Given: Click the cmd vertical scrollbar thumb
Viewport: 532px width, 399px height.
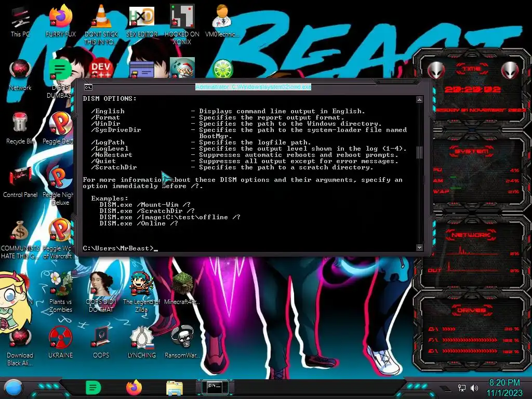Looking at the screenshot, I should coord(419,152).
